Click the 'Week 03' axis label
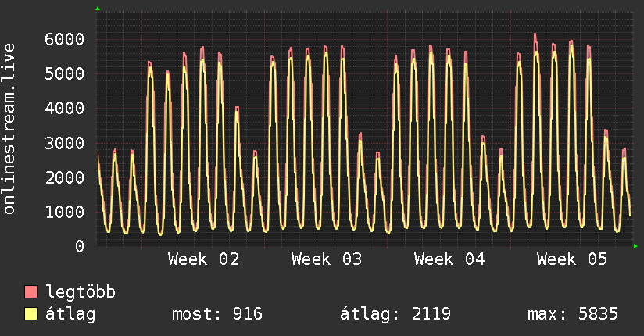The width and height of the screenshot is (644, 336). click(327, 259)
